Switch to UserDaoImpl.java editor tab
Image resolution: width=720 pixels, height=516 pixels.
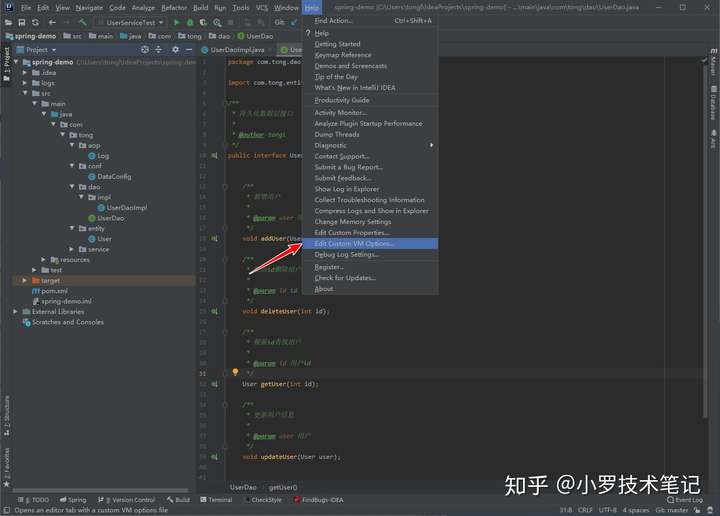pos(237,50)
